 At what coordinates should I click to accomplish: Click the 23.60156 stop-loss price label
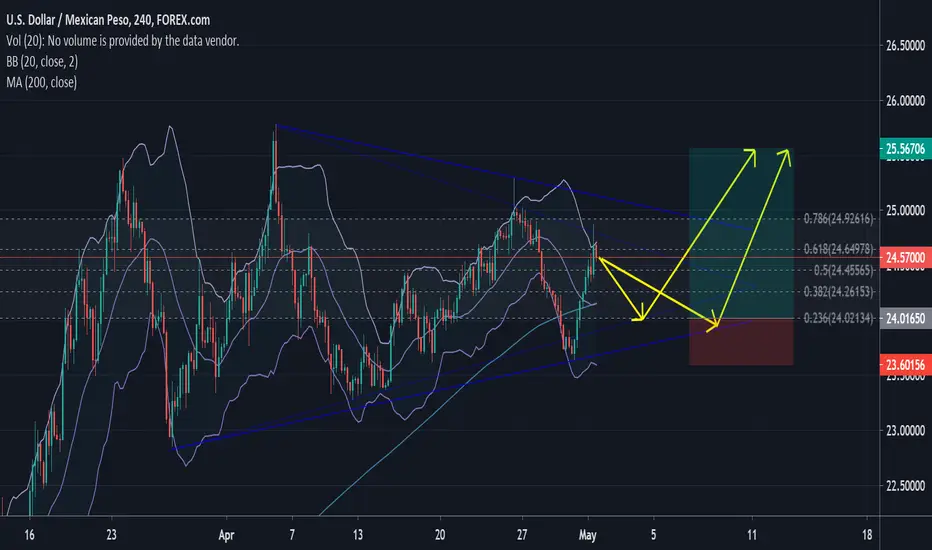pyautogui.click(x=905, y=365)
